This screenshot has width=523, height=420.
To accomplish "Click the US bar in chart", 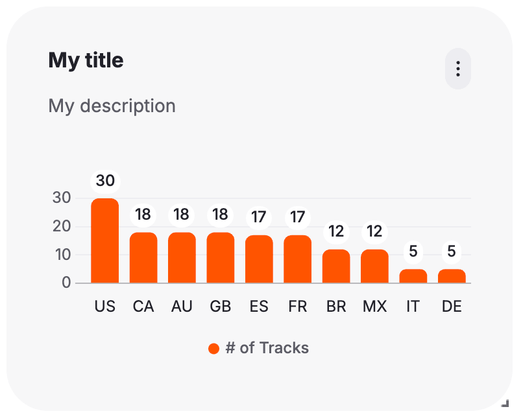I will [104, 240].
